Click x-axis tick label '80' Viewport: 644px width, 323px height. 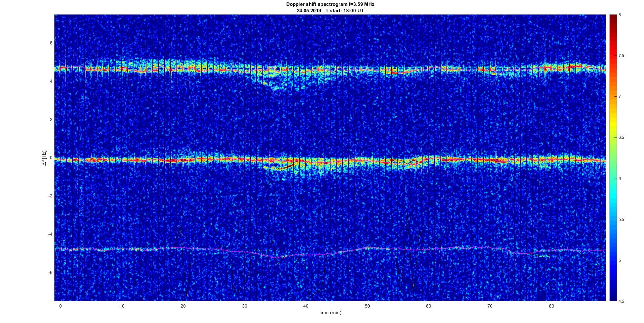[x=552, y=306]
